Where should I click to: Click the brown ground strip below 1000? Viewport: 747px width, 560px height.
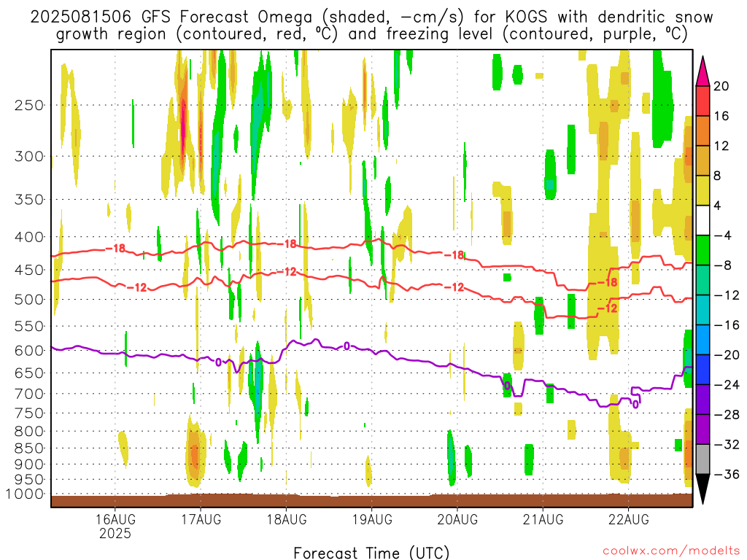(371, 500)
